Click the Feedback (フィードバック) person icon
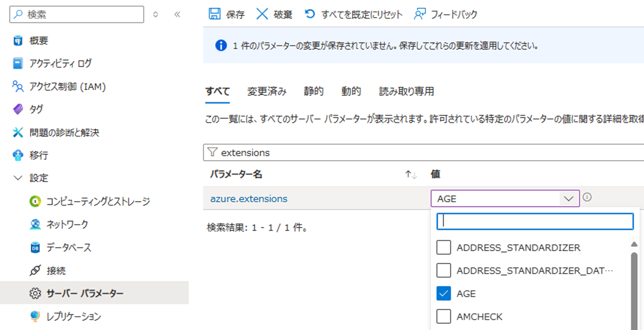 (x=420, y=14)
